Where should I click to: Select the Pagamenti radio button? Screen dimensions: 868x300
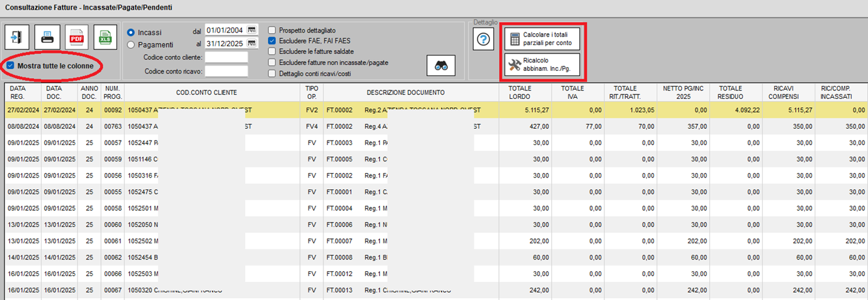point(131,45)
